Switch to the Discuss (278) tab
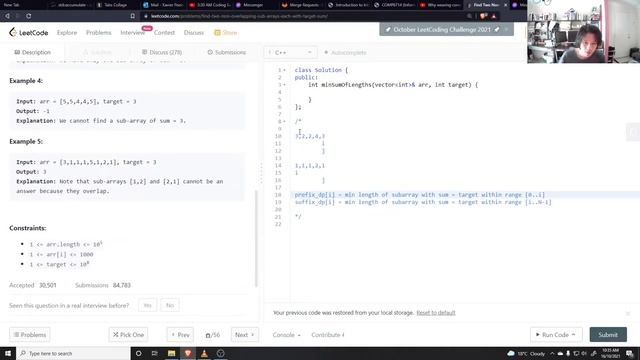Image resolution: width=640 pixels, height=360 pixels. [162, 52]
